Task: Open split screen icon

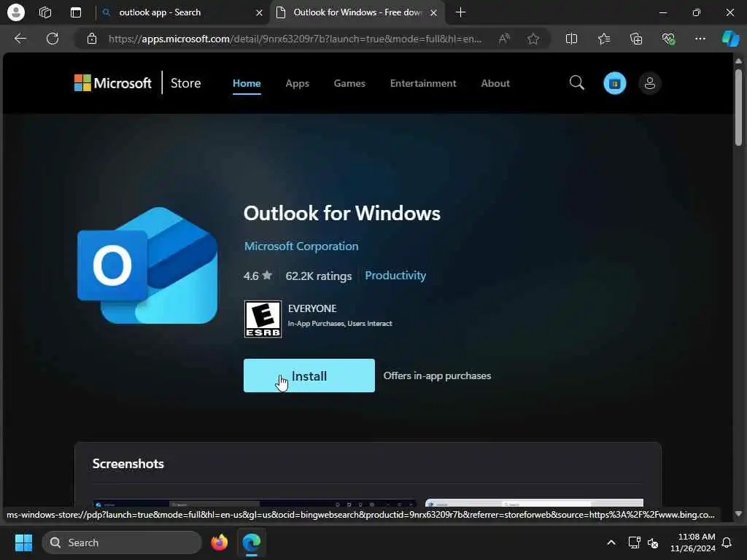Action: [571, 39]
